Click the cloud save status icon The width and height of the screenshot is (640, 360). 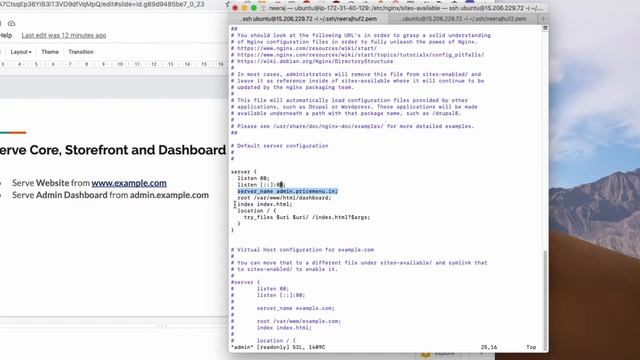click(11, 23)
